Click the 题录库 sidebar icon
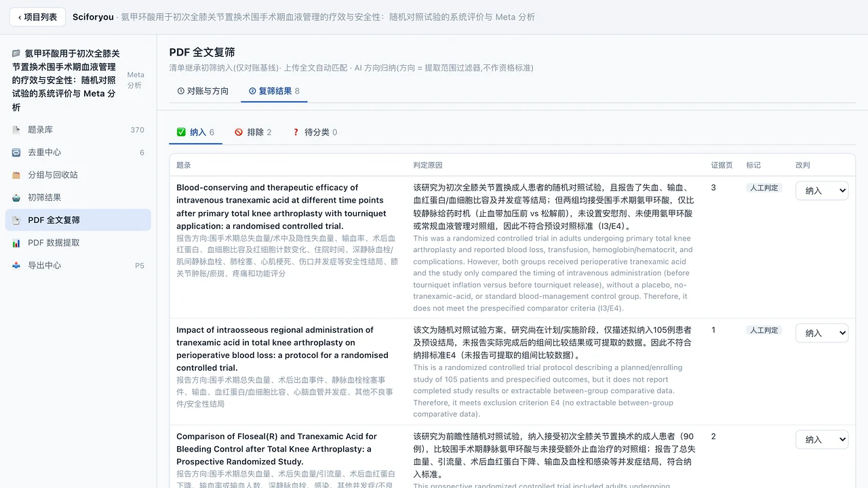The height and width of the screenshot is (488, 868). (16, 129)
